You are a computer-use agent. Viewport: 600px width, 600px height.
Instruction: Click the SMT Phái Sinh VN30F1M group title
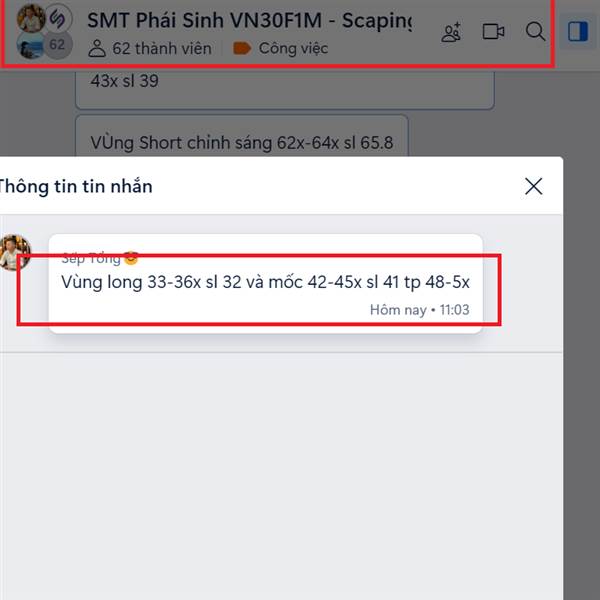[x=249, y=20]
